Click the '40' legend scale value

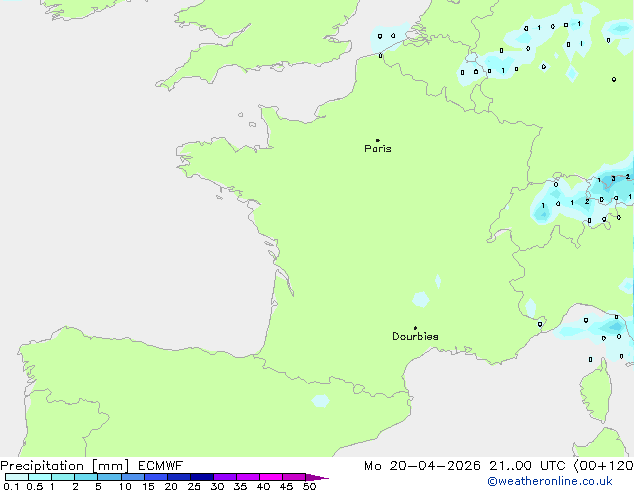pyautogui.click(x=263, y=486)
